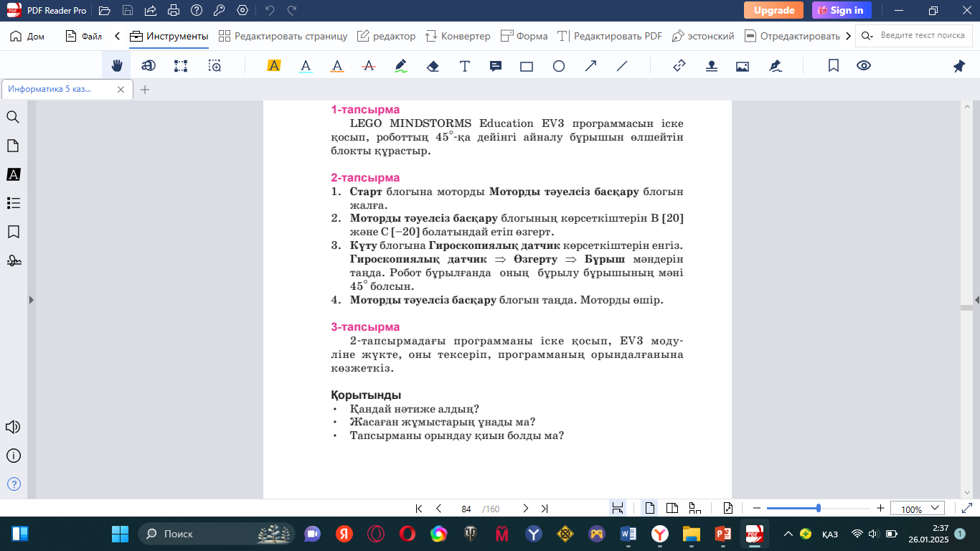Choose the highlight text tool

[273, 66]
